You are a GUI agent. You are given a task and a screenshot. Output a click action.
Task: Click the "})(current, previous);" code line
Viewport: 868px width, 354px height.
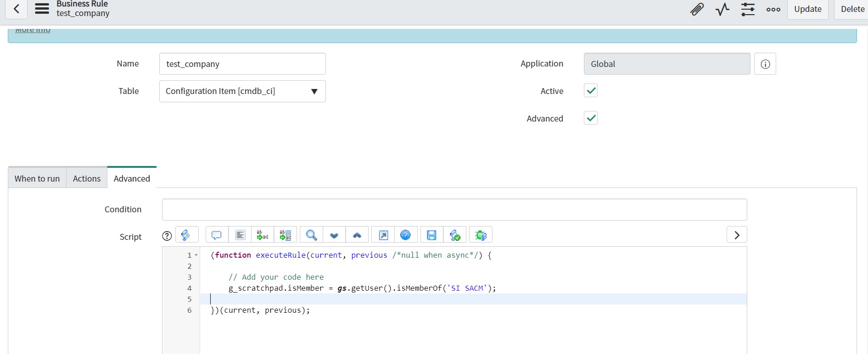click(260, 310)
